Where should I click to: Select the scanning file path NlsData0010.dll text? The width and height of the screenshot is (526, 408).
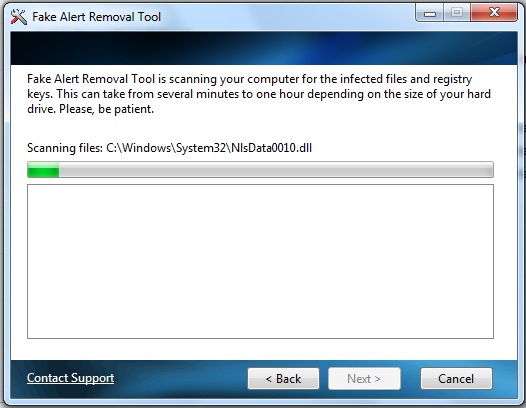(x=209, y=148)
